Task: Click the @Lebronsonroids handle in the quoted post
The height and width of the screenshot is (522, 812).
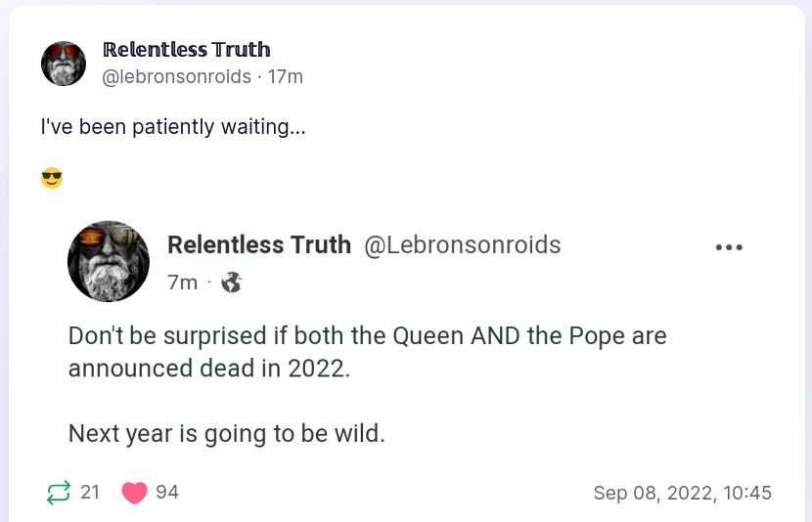Action: 463,244
